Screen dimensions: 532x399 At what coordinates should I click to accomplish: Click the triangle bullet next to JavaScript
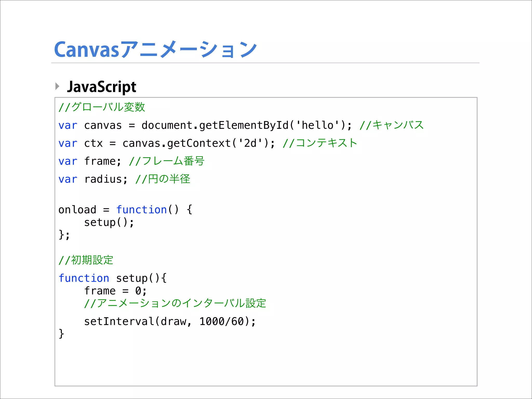pos(57,86)
